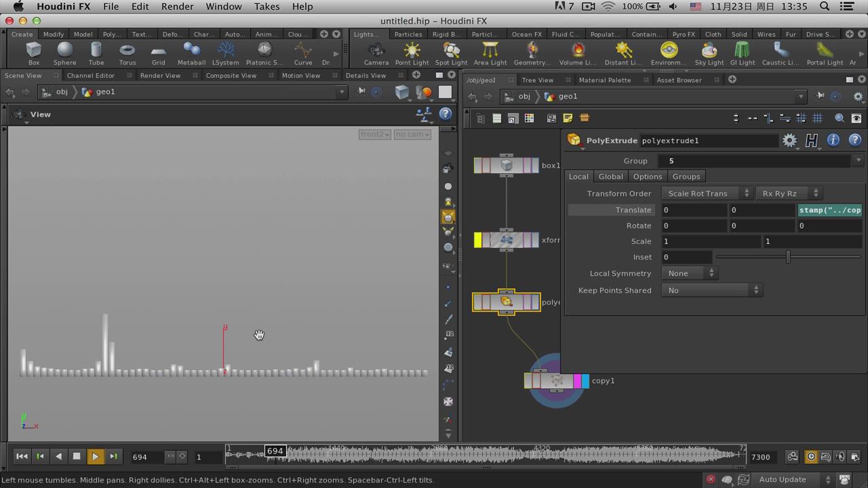Viewport: 868px width, 488px height.
Task: Open the PolyExtrude node info button
Action: pyautogui.click(x=833, y=140)
